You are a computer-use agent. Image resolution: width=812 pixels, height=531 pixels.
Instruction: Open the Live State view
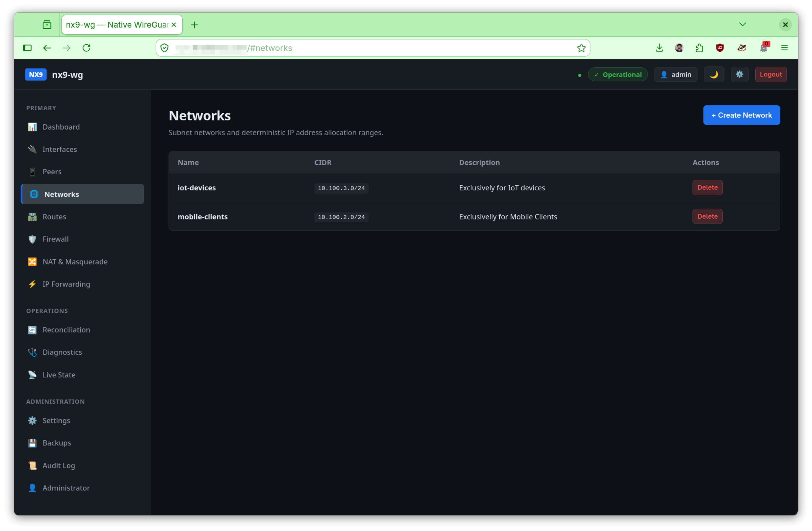click(x=82, y=375)
